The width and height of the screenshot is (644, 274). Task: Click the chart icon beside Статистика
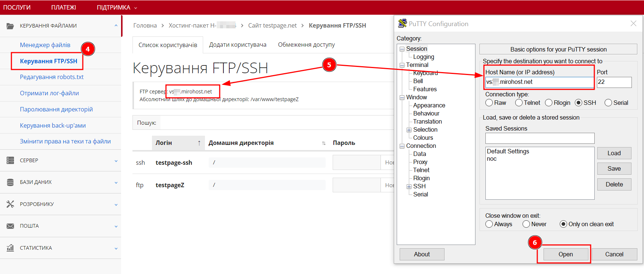tap(10, 248)
